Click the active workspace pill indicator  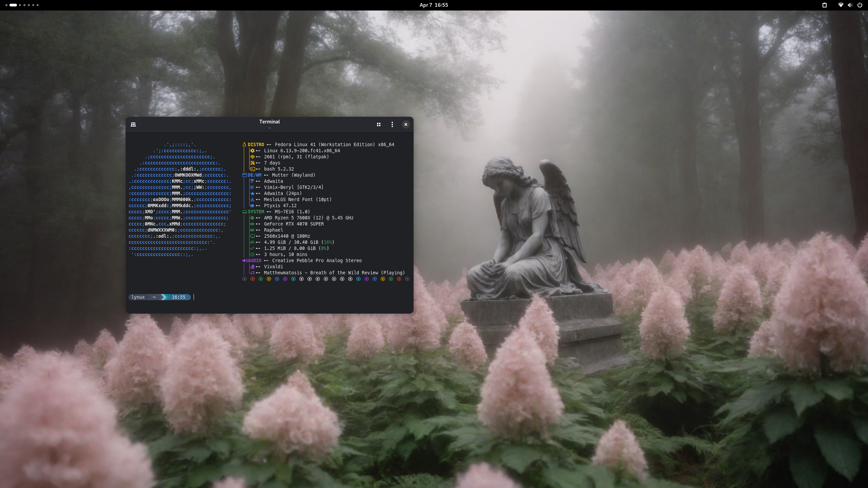[13, 5]
